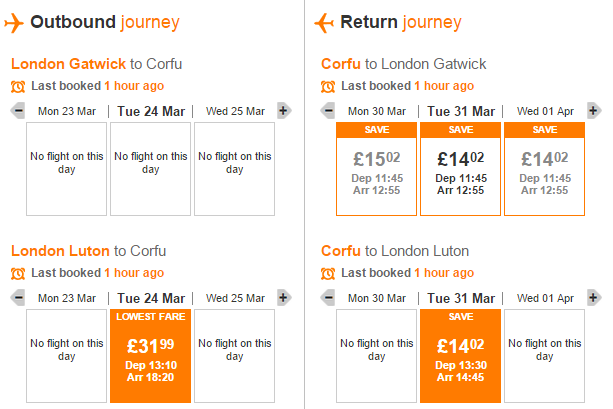Select Wed 25 Mar date on Luton outbound
Screen dimensions: 613x409
coord(235,298)
